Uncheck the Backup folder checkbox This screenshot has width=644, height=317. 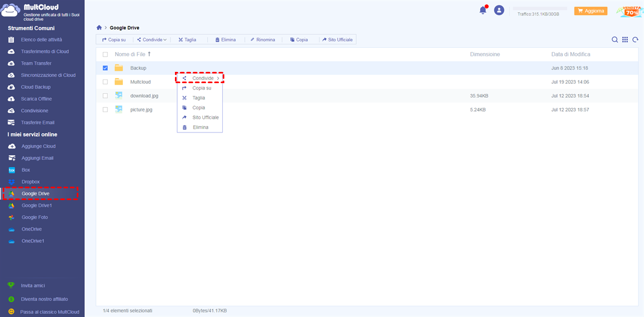tap(105, 68)
